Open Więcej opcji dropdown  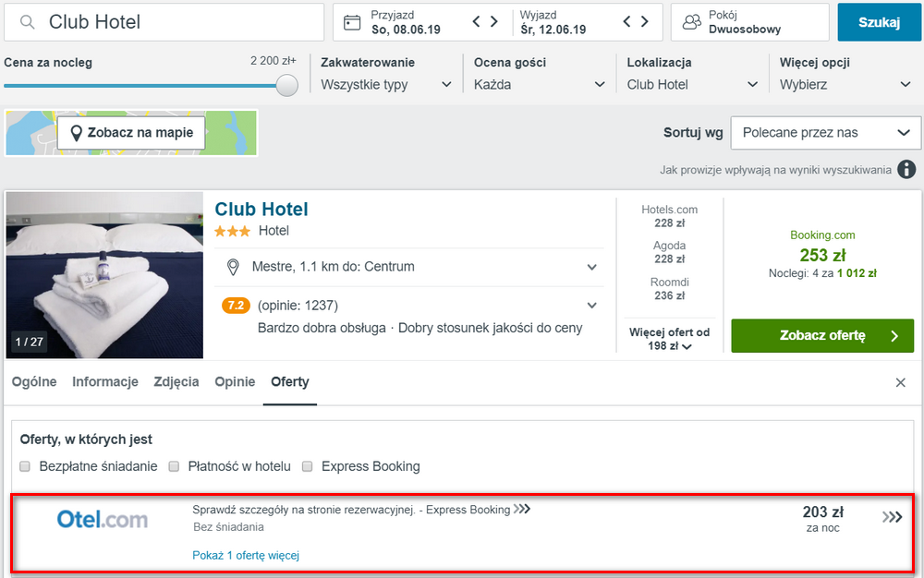coord(845,85)
